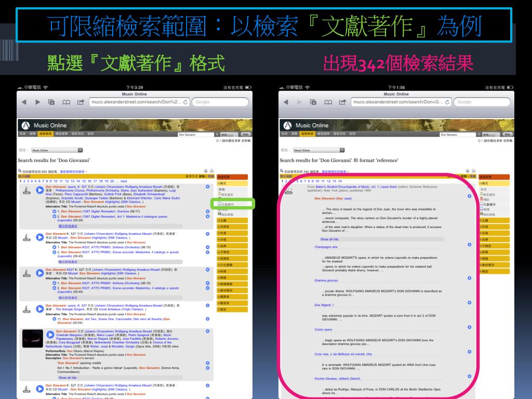Expand the 樂器 facet in left sidebar
Viewport: 532px width, 399px height.
click(x=232, y=278)
